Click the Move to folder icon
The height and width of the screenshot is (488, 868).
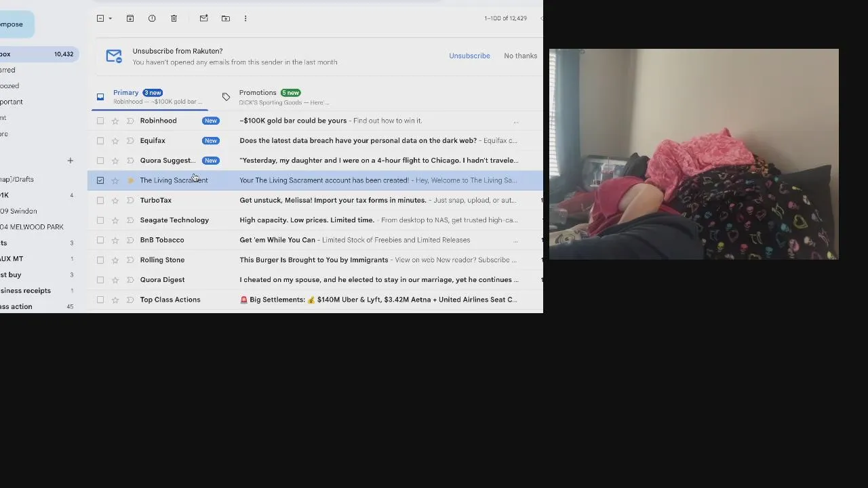[x=226, y=18]
